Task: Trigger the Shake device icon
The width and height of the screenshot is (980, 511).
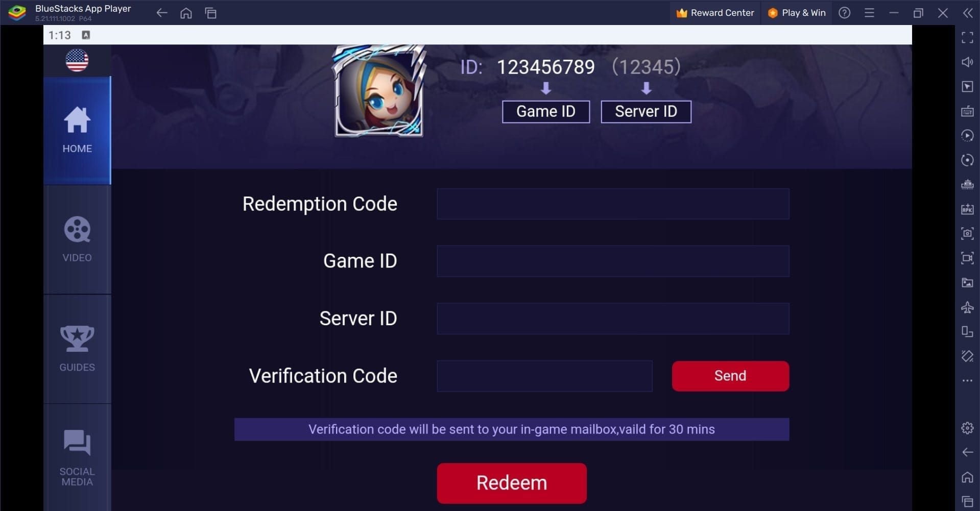Action: click(967, 356)
